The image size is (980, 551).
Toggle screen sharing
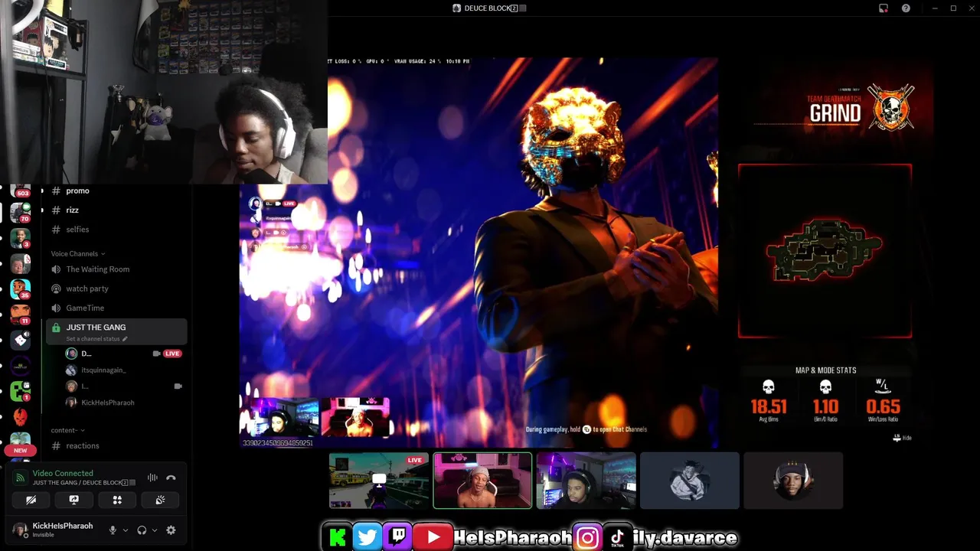(x=74, y=500)
